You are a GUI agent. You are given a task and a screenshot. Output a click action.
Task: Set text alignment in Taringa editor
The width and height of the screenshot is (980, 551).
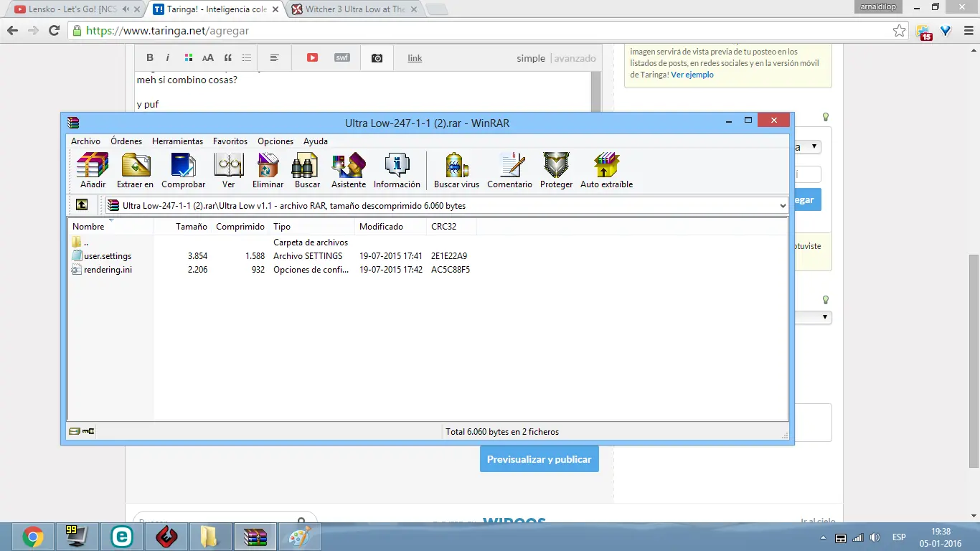point(275,57)
